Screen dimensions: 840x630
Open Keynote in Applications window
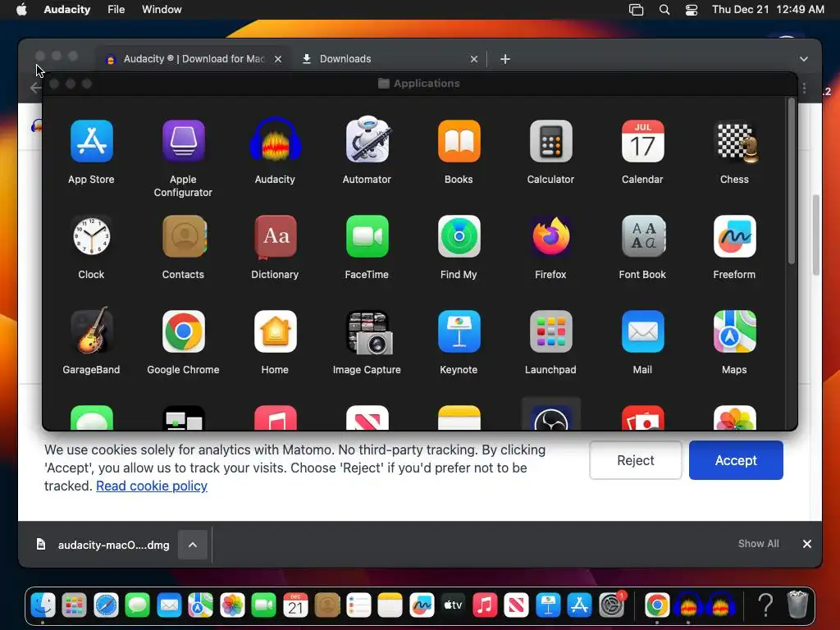tap(459, 331)
